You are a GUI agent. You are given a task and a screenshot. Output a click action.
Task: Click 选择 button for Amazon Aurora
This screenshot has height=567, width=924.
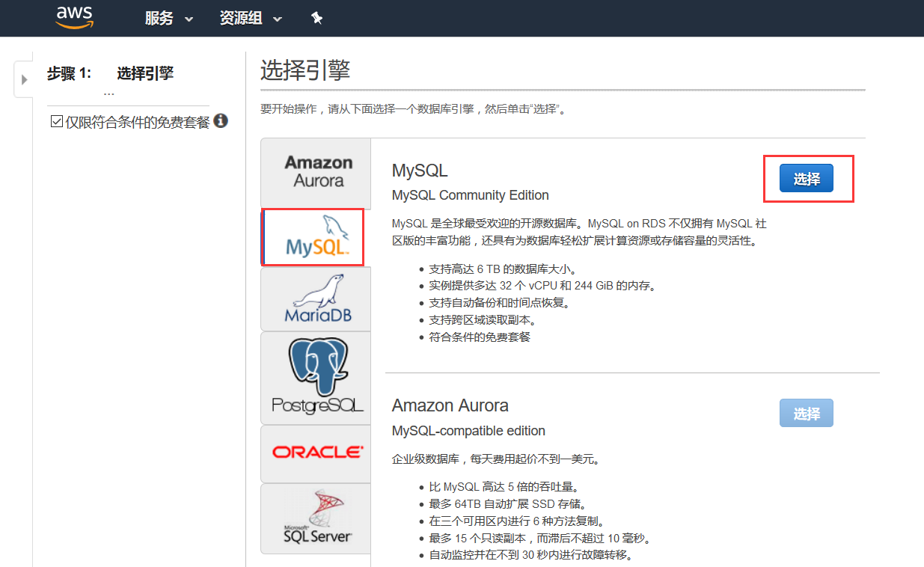[x=806, y=413]
